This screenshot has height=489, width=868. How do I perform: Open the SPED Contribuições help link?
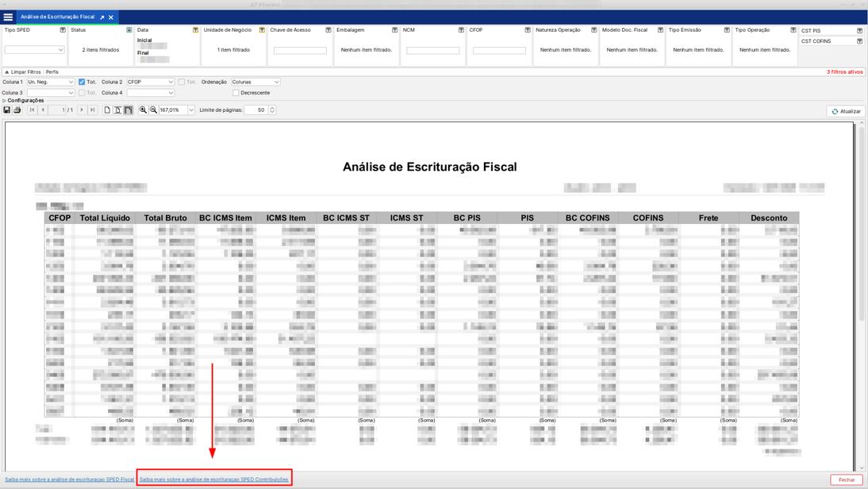213,479
